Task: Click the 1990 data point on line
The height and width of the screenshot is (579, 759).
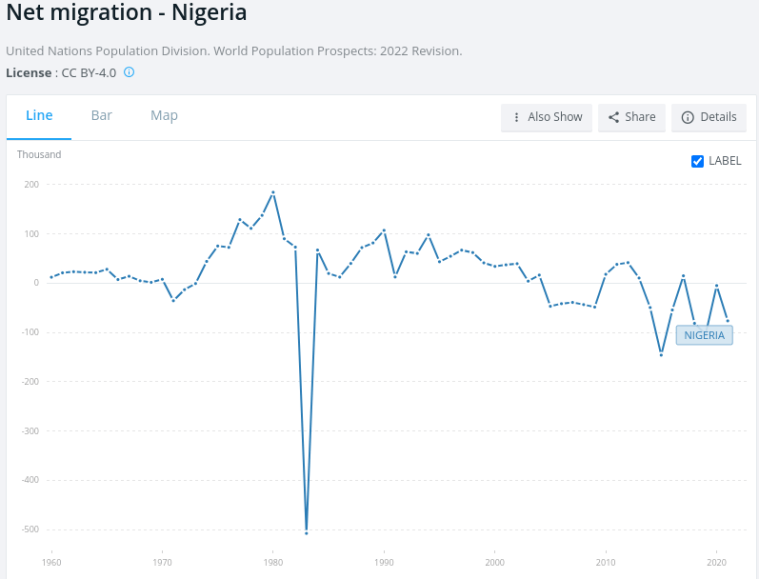Action: (x=384, y=231)
